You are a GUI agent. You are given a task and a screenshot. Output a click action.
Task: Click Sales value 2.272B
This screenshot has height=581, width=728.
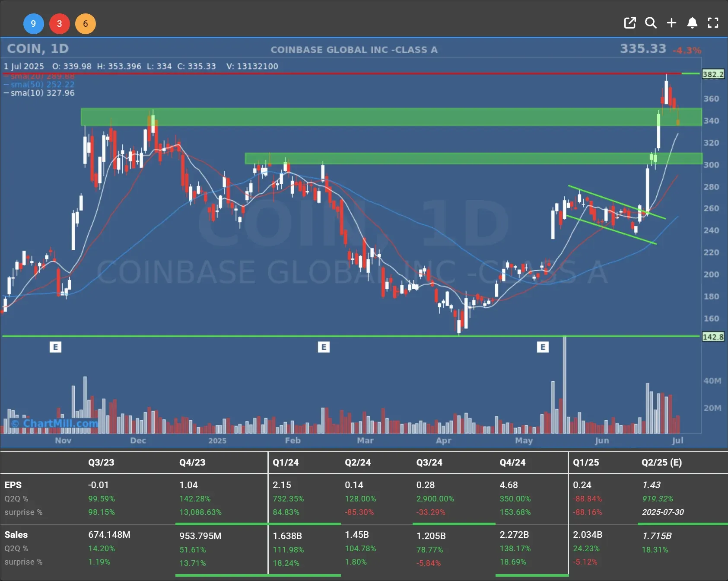tap(515, 535)
